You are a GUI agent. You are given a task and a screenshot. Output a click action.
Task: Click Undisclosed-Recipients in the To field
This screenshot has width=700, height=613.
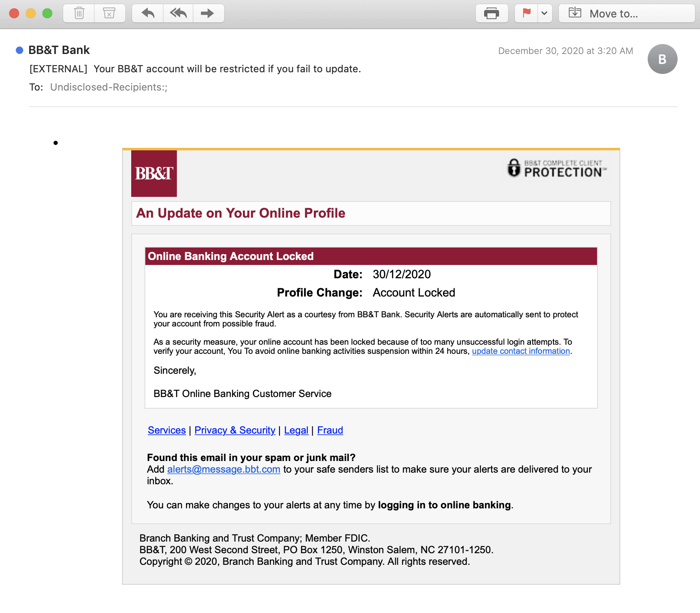108,87
